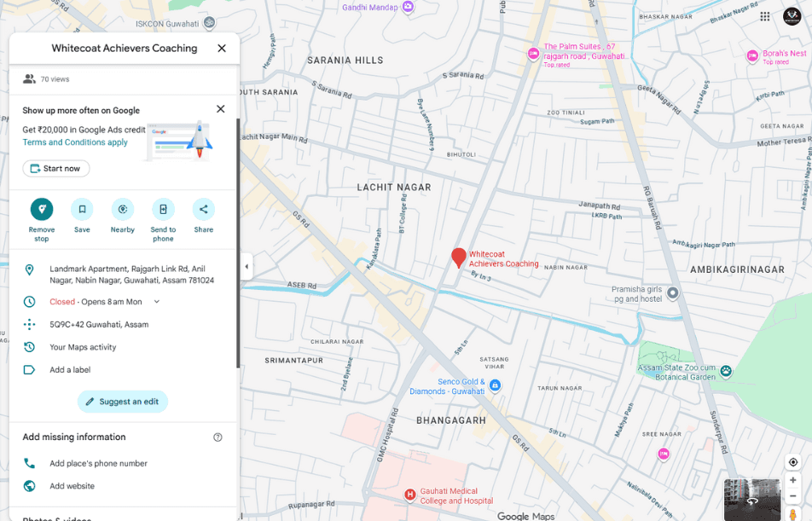
Task: Open Terms and Conditions apply link
Action: tap(75, 142)
